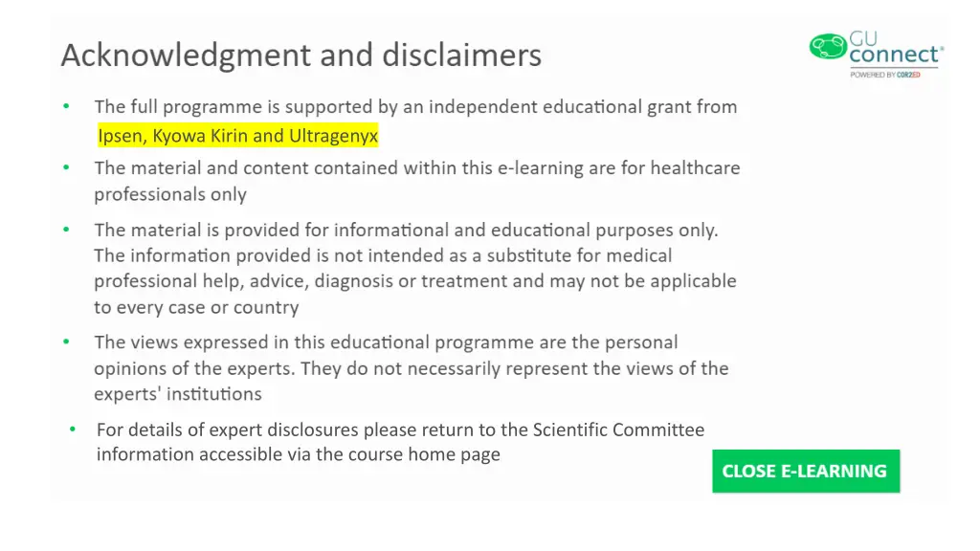Click the CLOSE E-LEARNING button
The width and height of the screenshot is (980, 551).
[806, 471]
